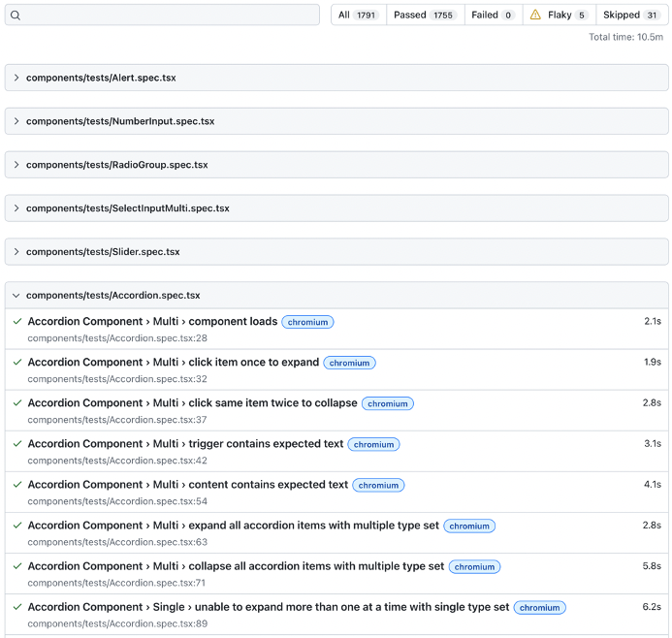Collapse Accordion.spec.tsx file group

[336, 295]
